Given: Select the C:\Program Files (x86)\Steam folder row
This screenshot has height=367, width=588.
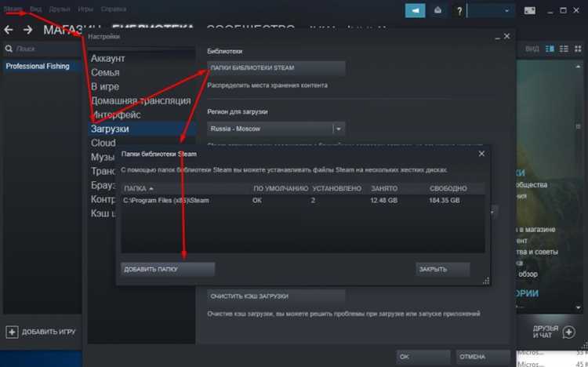Looking at the screenshot, I should (x=303, y=201).
